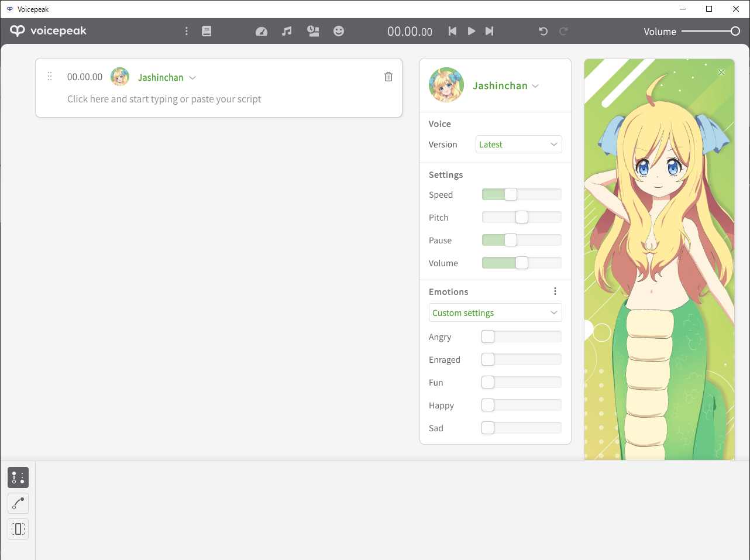Delete the script line with trash icon
This screenshot has height=560, width=750.
click(388, 77)
